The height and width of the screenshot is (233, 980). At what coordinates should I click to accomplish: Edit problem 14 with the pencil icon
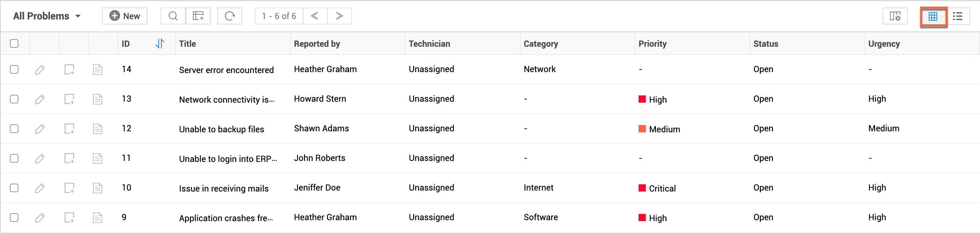39,70
